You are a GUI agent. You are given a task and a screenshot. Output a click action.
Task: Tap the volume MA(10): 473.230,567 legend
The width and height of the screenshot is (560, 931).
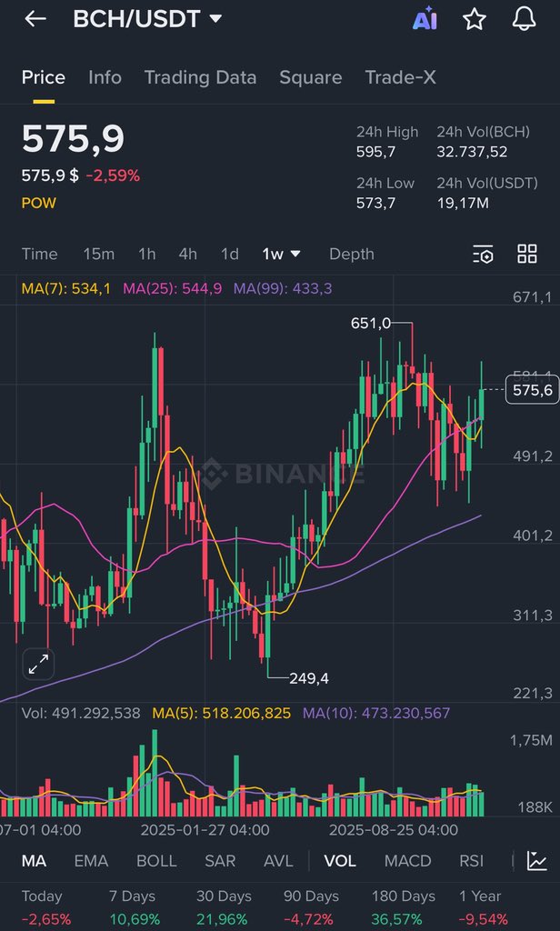(x=376, y=713)
